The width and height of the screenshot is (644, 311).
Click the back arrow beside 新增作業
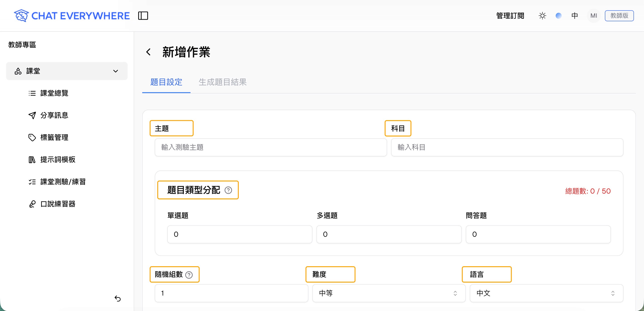click(149, 52)
